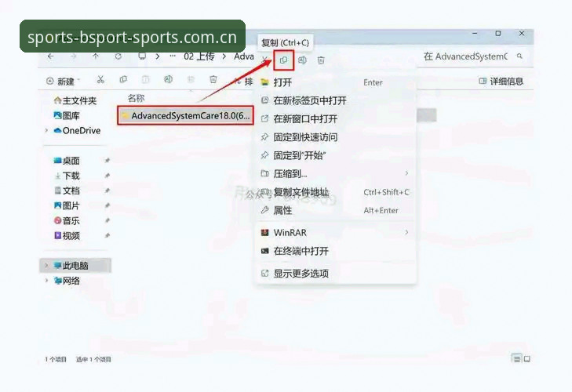The width and height of the screenshot is (572, 392).
Task: Expand the 网络 tree node
Action: point(46,280)
